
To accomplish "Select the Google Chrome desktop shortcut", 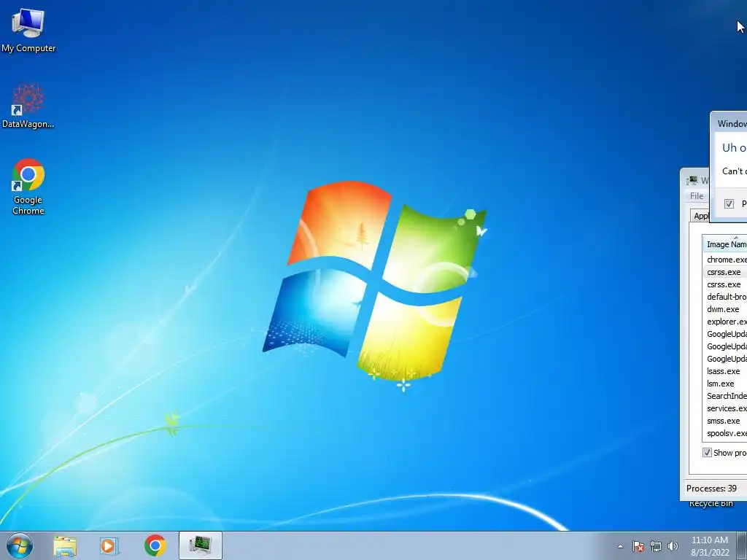I will coord(28,187).
